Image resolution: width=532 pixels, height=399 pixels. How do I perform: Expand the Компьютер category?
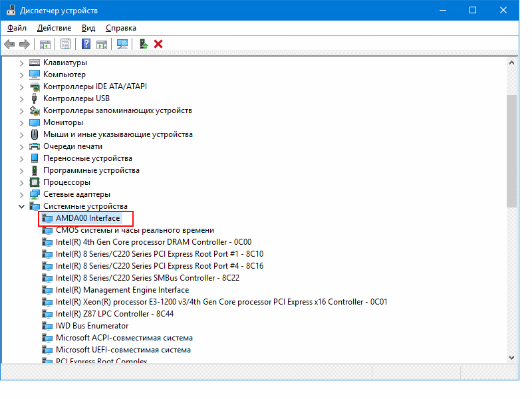pos(21,74)
